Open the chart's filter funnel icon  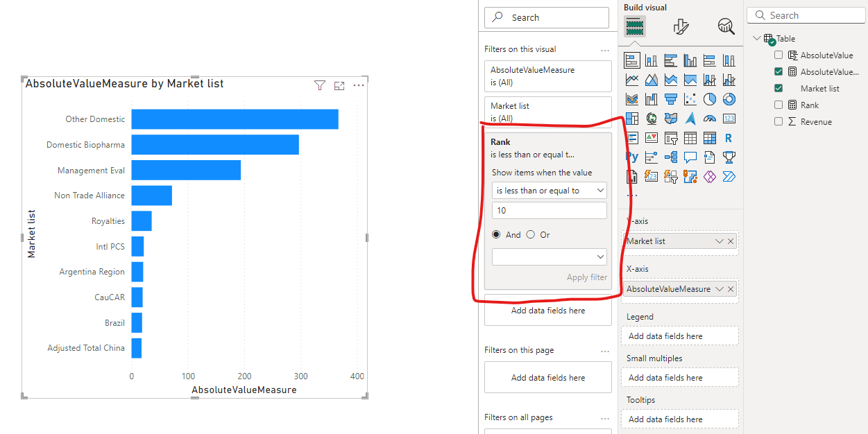pos(319,85)
